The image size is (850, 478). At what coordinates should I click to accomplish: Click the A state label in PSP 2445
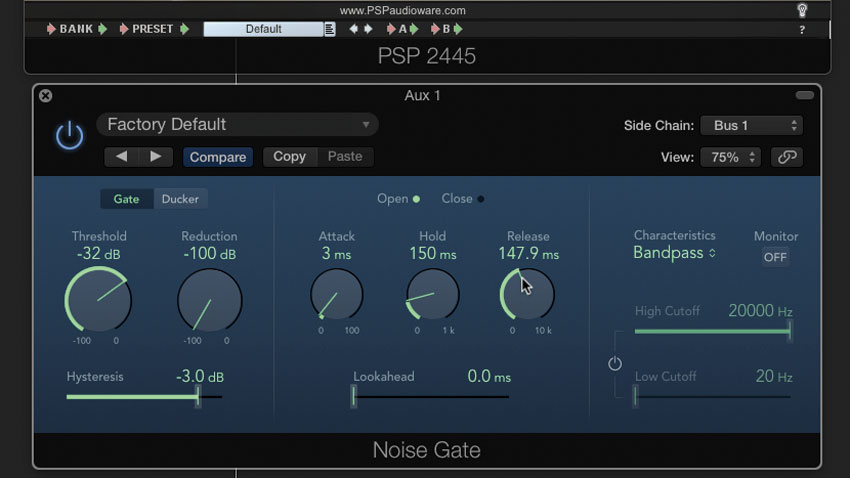(x=402, y=29)
